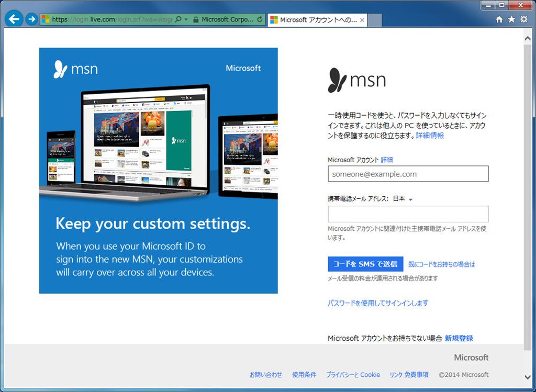This screenshot has width=536, height=392.
Task: Click the login.live.com URL field
Action: click(112, 19)
